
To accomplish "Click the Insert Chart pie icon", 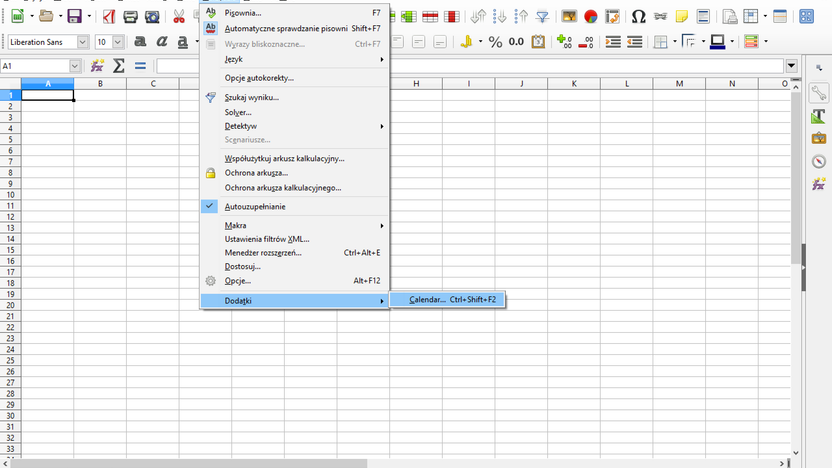I will tap(591, 16).
